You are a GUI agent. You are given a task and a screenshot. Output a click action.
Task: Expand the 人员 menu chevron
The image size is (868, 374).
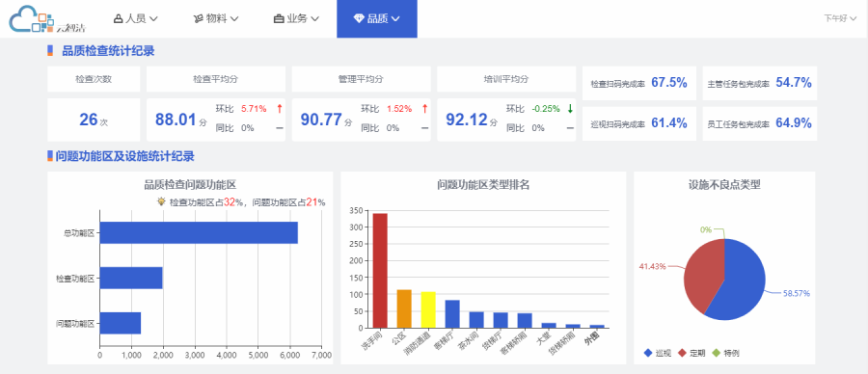(x=153, y=19)
